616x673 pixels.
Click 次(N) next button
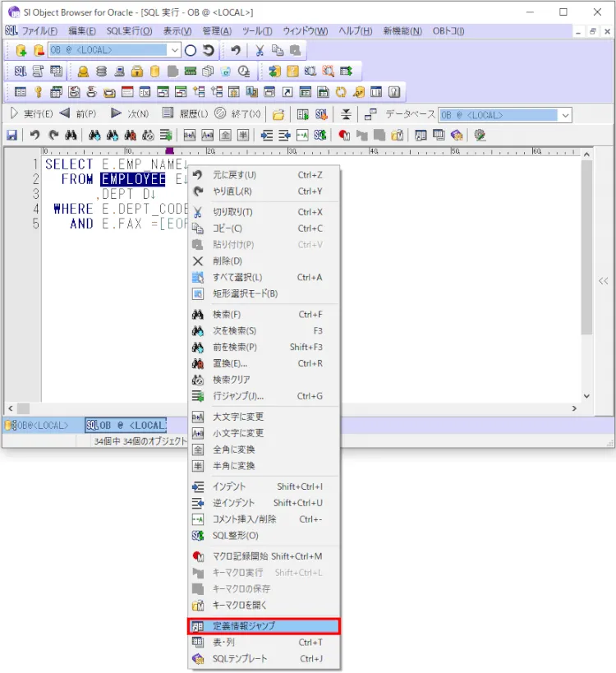tap(130, 113)
